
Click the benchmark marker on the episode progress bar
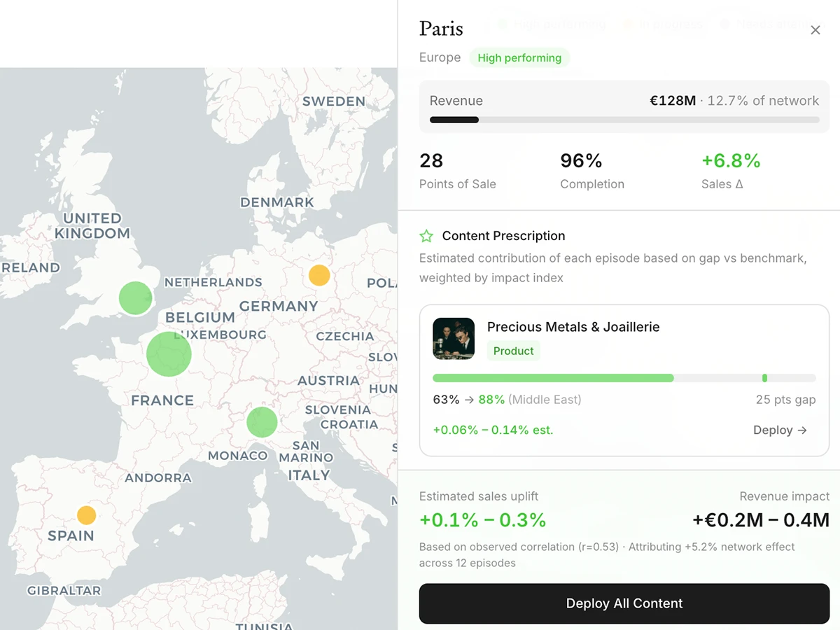click(764, 377)
